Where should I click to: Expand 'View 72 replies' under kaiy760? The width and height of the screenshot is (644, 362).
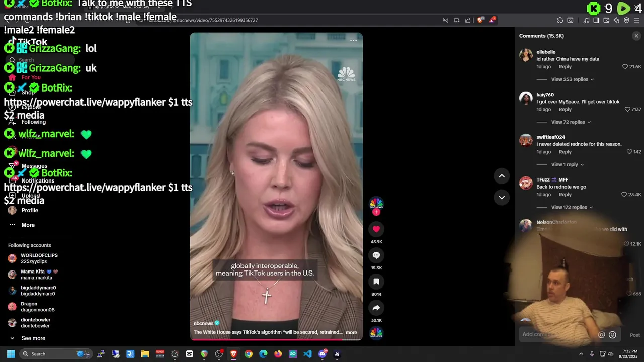click(571, 122)
